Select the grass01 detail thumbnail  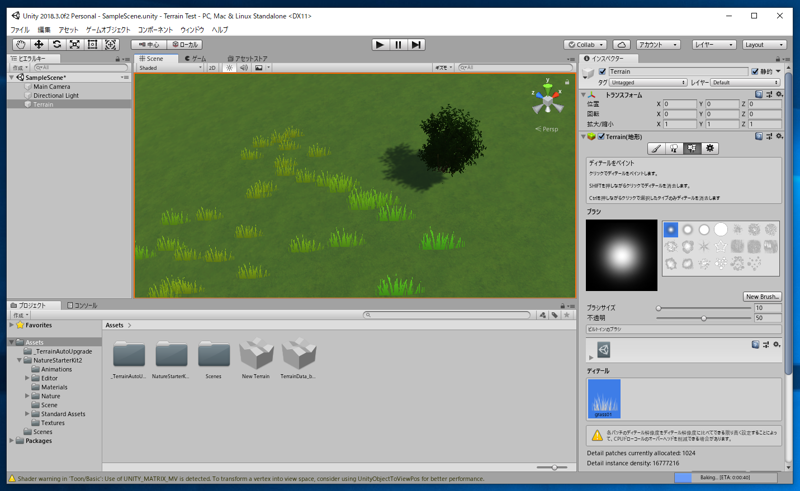[604, 399]
